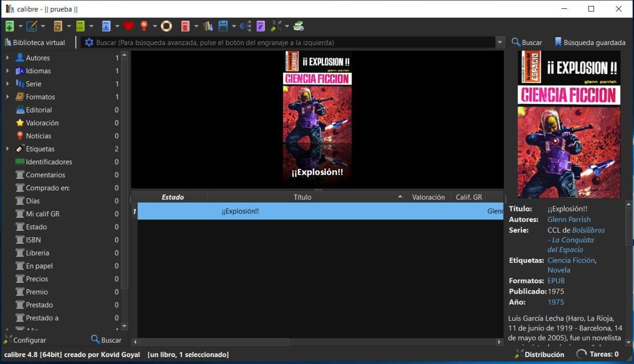The height and width of the screenshot is (364, 634).
Task: Click Configurar below the tag browser
Action: (25, 340)
